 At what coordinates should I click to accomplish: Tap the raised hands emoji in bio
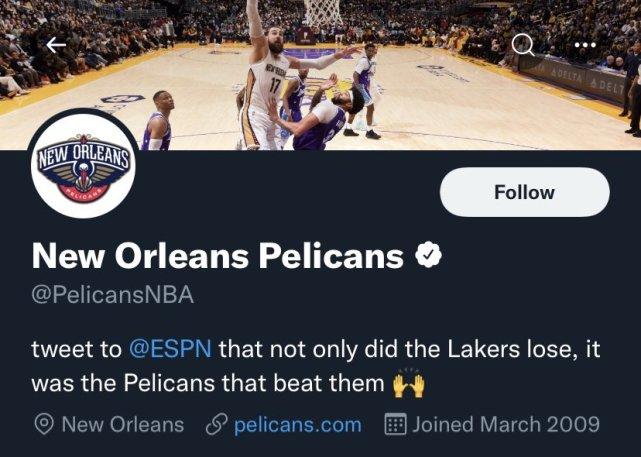tap(405, 382)
